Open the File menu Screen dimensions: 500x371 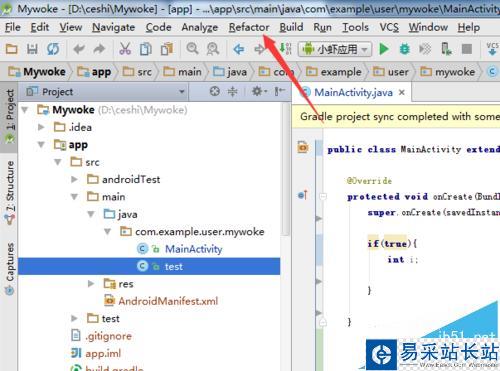pos(13,27)
